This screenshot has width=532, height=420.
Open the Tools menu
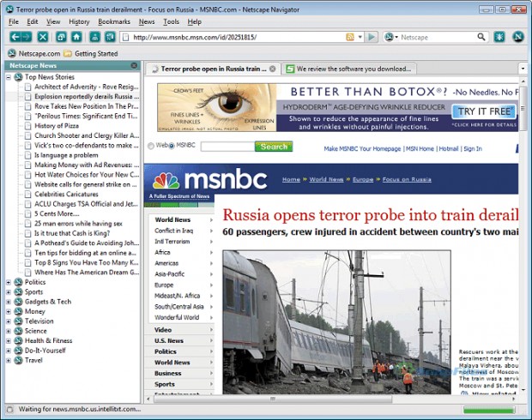171,21
